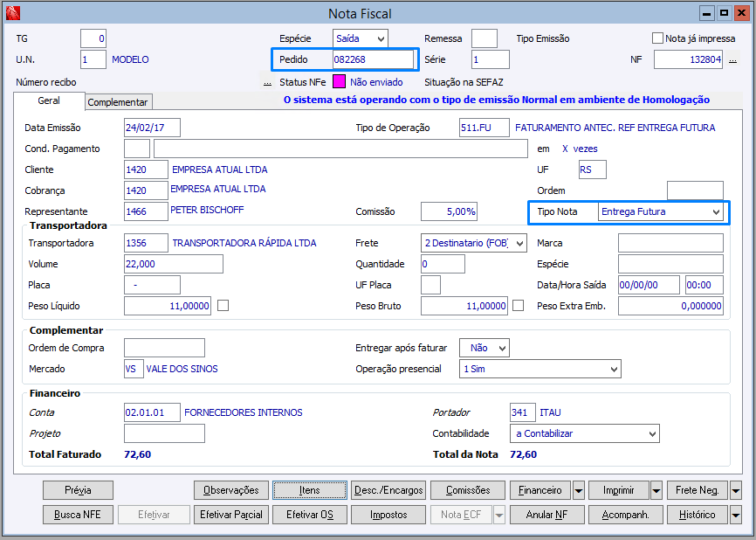Screen dimensions: 756x540
Task: Click the Prévia button
Action: click(78, 490)
